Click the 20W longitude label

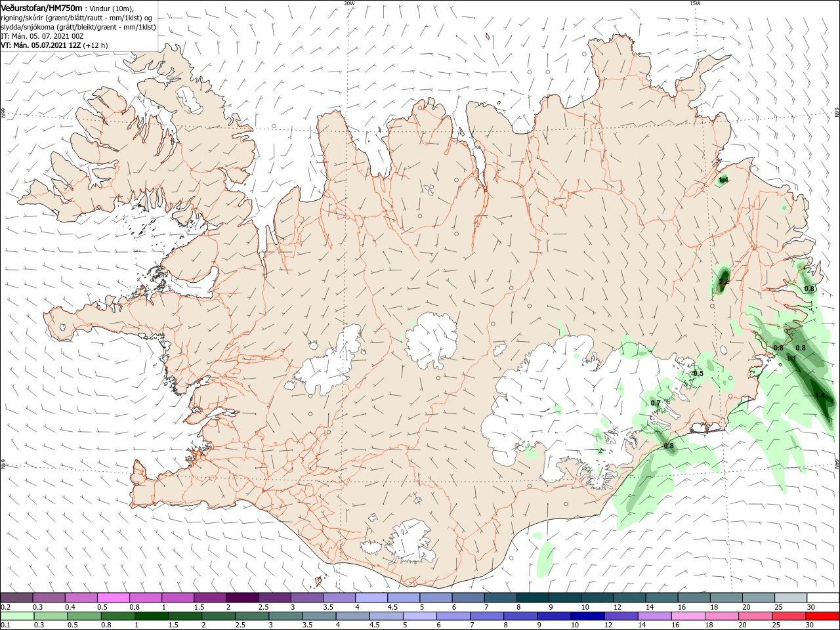click(349, 3)
